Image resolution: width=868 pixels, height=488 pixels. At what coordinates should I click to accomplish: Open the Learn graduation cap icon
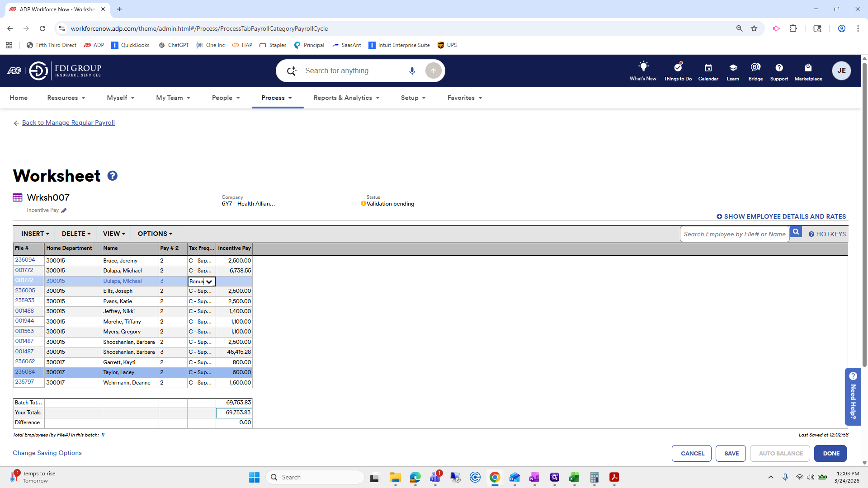click(733, 68)
